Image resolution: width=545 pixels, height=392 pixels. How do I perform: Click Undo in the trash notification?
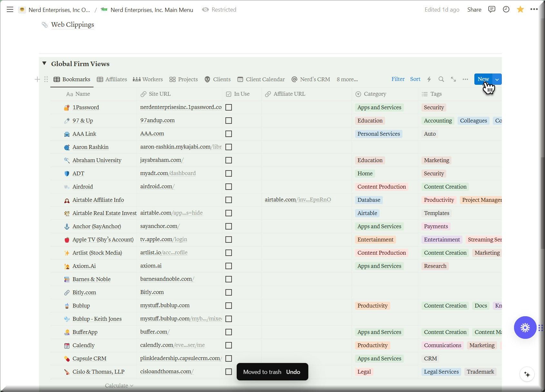(293, 372)
